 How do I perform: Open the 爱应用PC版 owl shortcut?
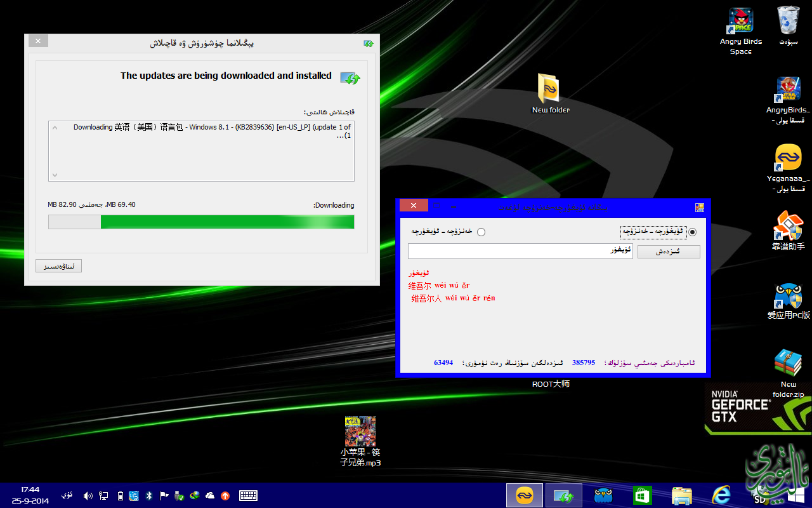pos(788,300)
